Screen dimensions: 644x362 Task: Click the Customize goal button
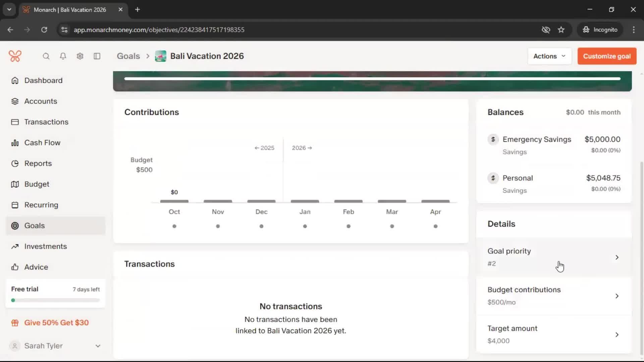click(606, 56)
